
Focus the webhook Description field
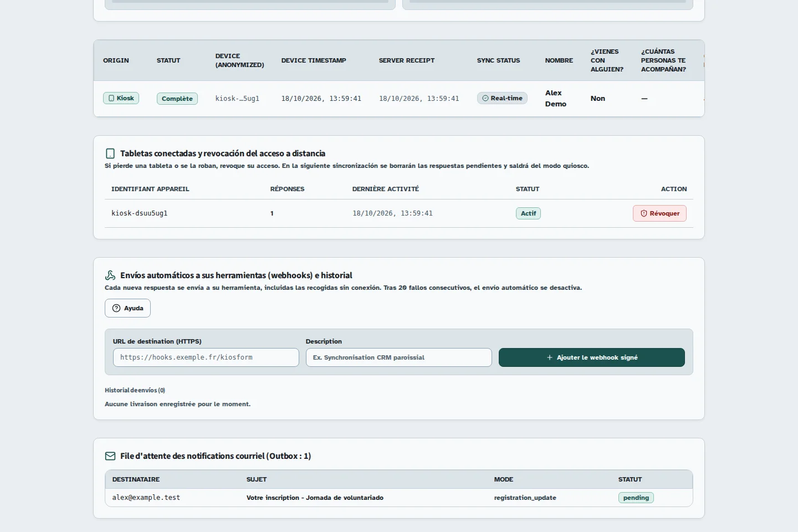click(x=399, y=357)
